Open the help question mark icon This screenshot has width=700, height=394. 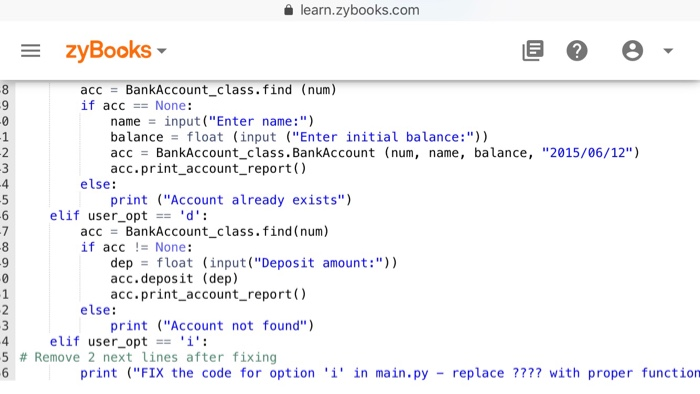(577, 50)
